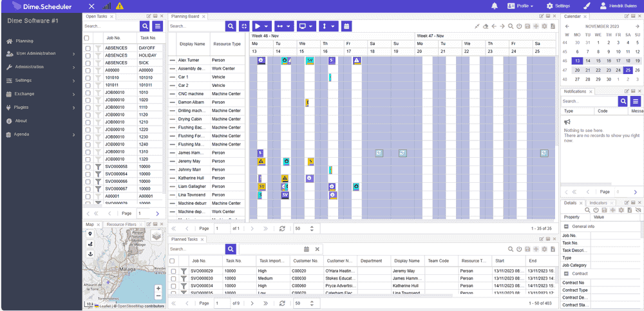644x311 pixels.
Task: Zoom in the map with plus button
Action: coord(158,288)
